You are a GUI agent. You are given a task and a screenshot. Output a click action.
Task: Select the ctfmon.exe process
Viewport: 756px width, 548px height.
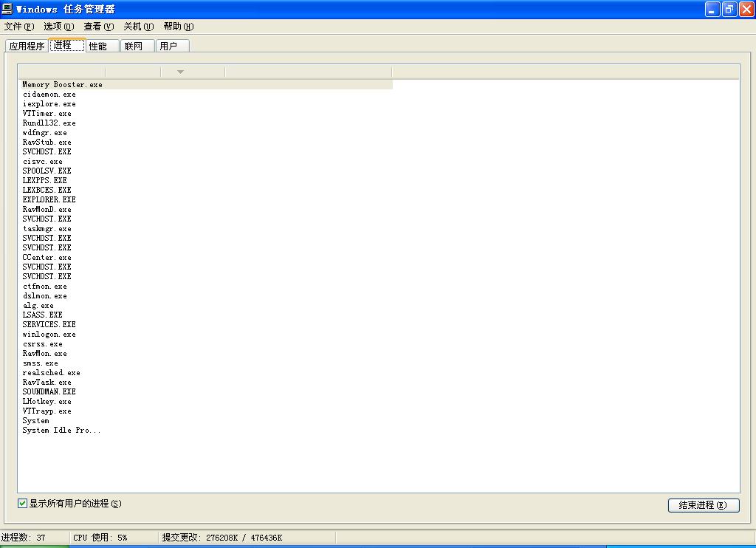coord(45,286)
